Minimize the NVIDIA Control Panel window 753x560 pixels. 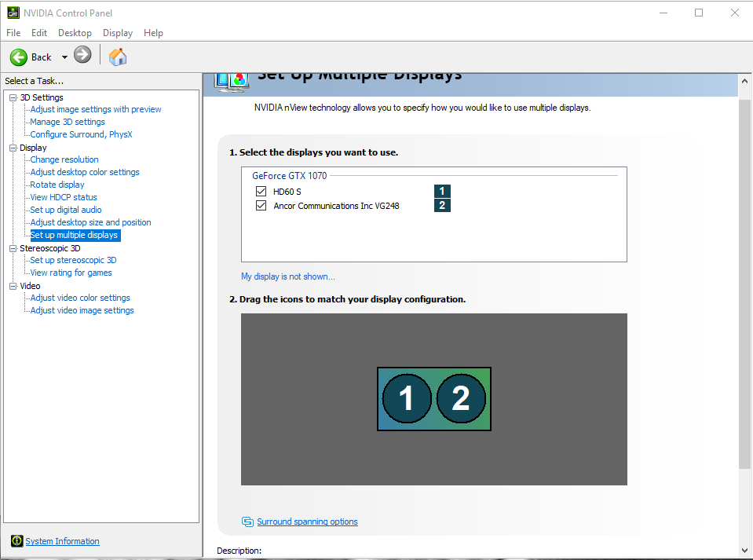[x=663, y=13]
